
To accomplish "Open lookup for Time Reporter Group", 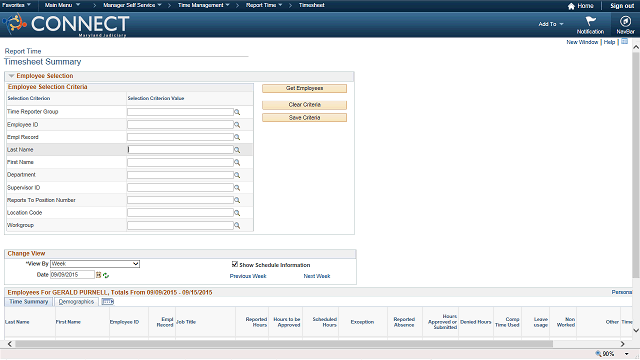I will tap(237, 112).
